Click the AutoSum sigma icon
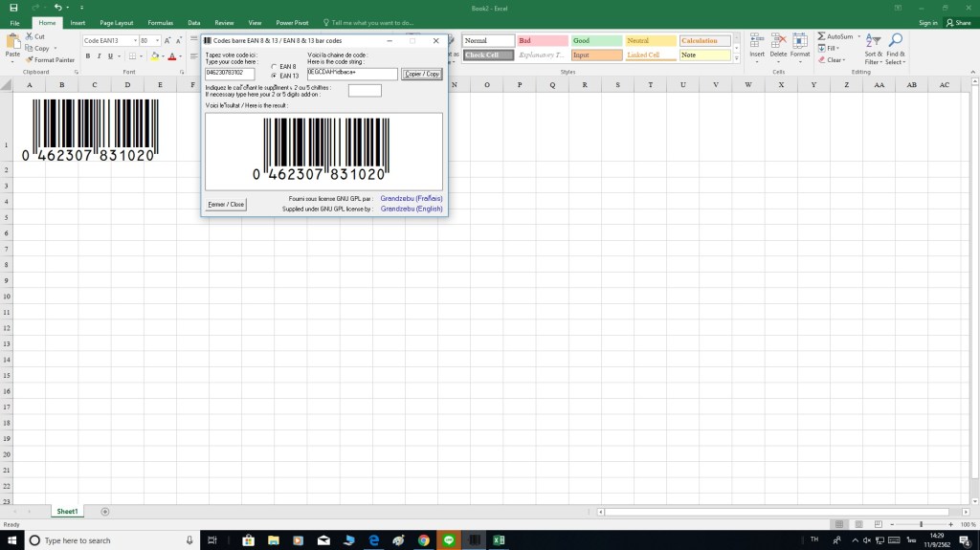Screen dimensions: 980x550 tap(821, 36)
